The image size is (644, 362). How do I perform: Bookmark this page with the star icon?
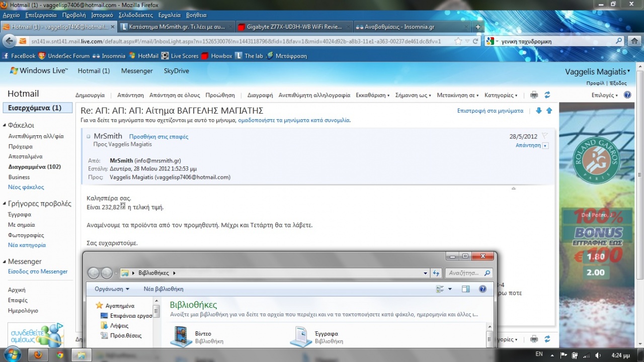point(458,41)
